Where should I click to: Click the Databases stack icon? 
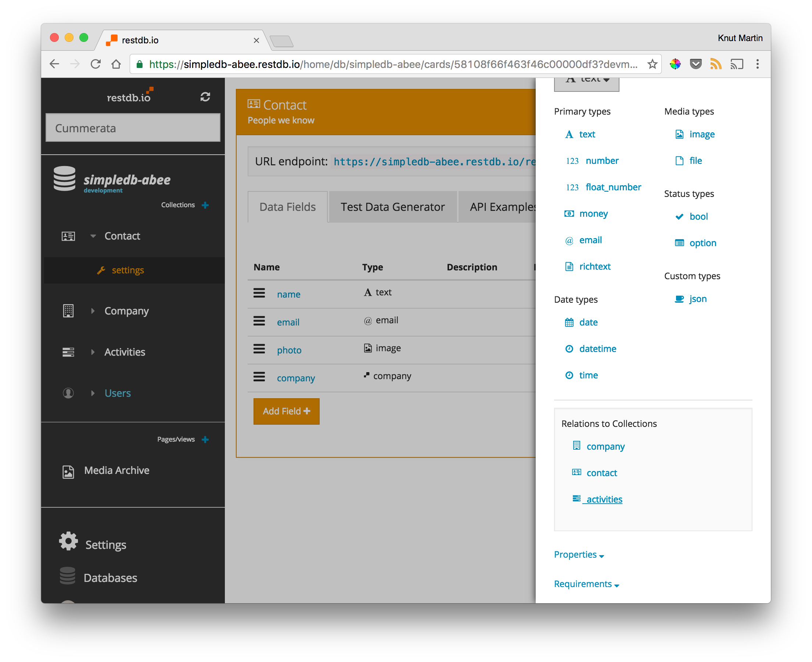68,575
